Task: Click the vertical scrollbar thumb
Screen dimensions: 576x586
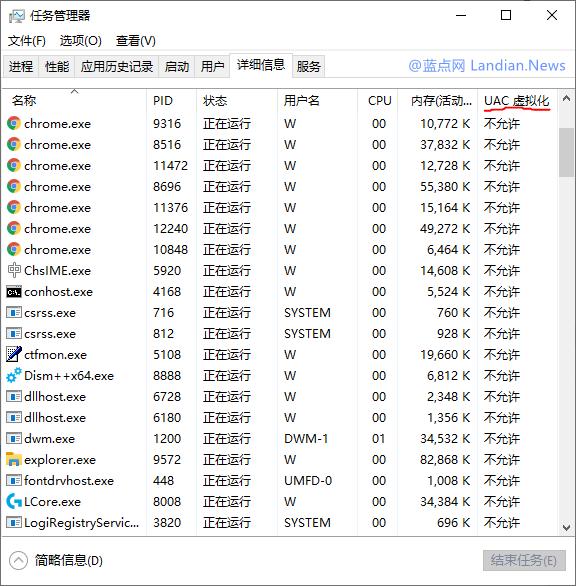Action: (566, 152)
